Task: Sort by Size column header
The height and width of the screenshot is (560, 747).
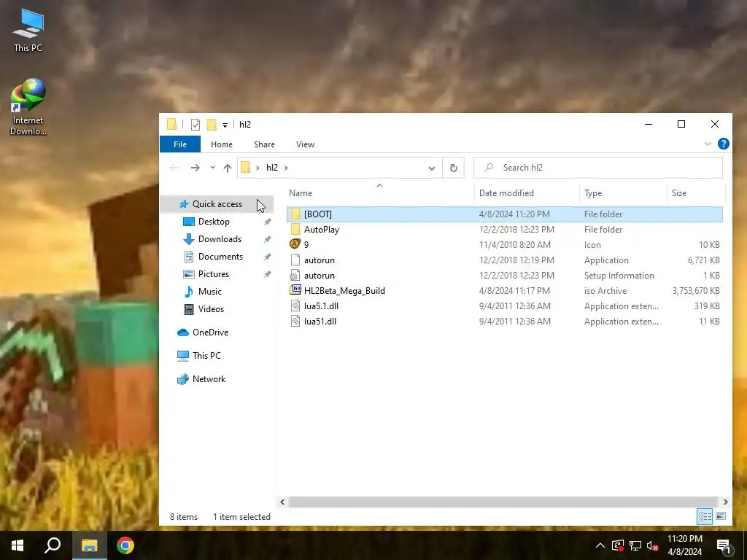Action: pos(679,192)
